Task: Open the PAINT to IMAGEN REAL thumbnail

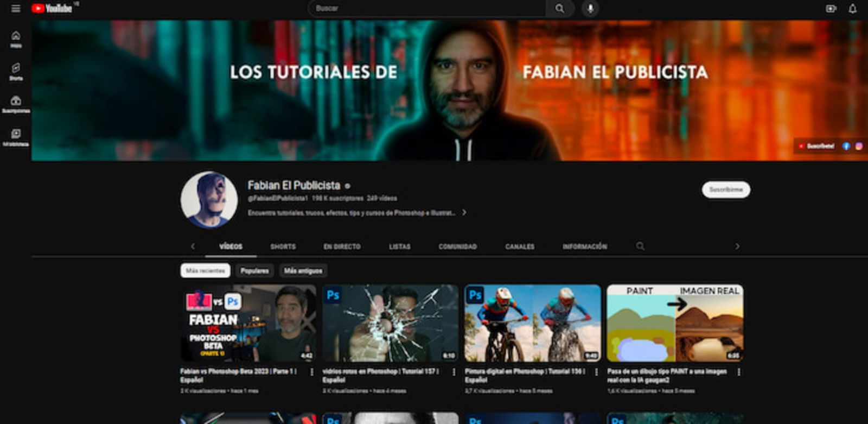Action: pos(675,323)
